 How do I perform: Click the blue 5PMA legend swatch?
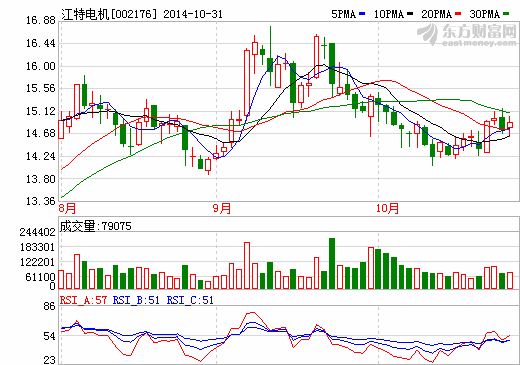click(x=362, y=14)
